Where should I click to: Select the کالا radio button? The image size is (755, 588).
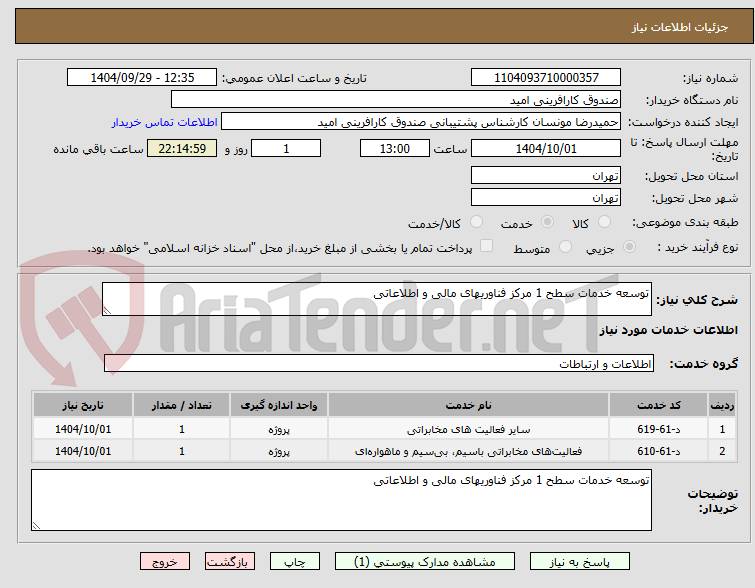(604, 222)
